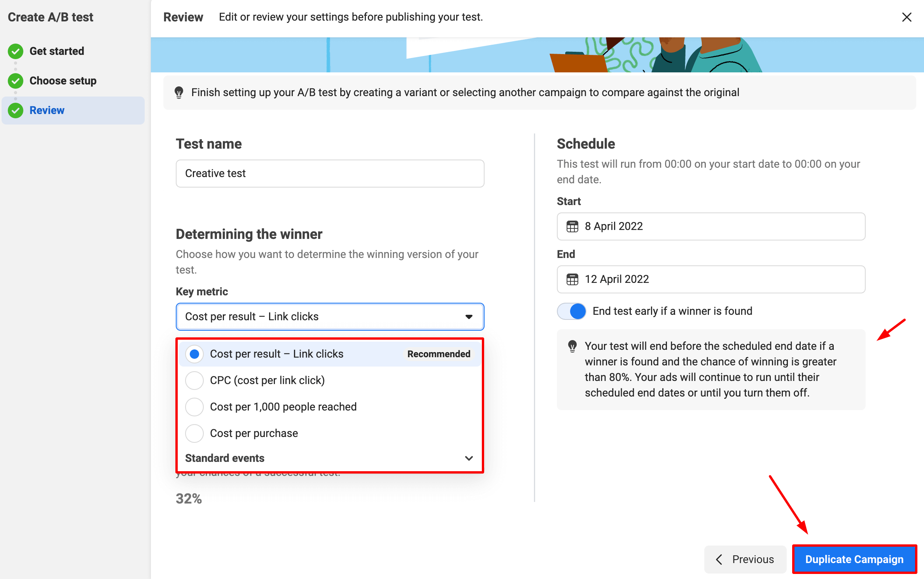Choose the Cost per purchase option
Viewport: 924px width, 579px height.
(194, 433)
